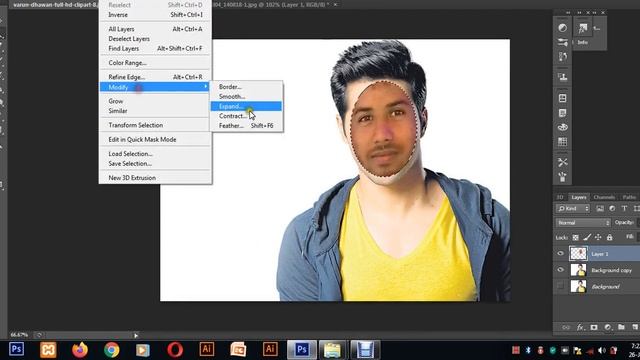Open the Tool Presets crossed-tools icon

click(562, 162)
